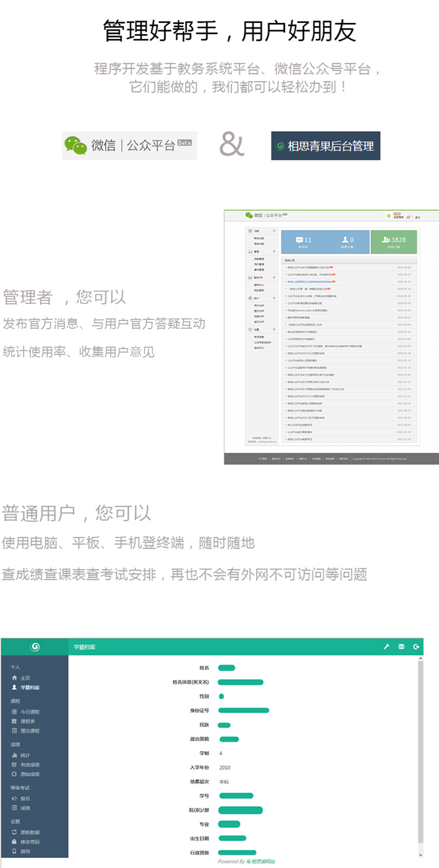Open 消息管理 in the WeChat sidebar
This screenshot has height=868, width=439.
(x=259, y=259)
